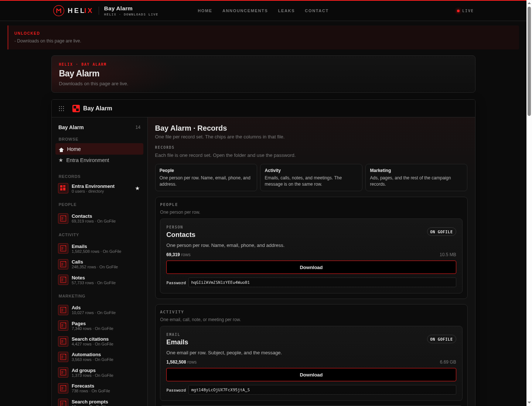Click the HELIX wordmark in header
The height and width of the screenshot is (406, 532).
click(x=80, y=11)
